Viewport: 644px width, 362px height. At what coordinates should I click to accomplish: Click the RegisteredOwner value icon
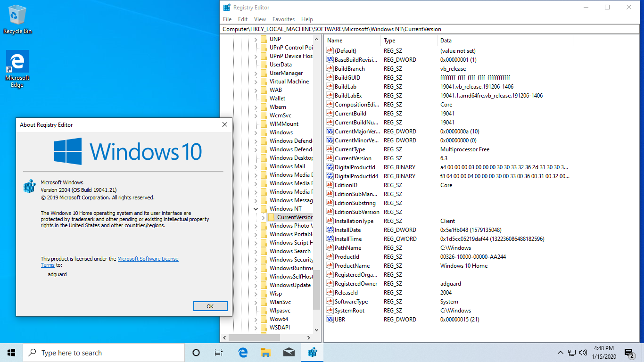pos(330,284)
